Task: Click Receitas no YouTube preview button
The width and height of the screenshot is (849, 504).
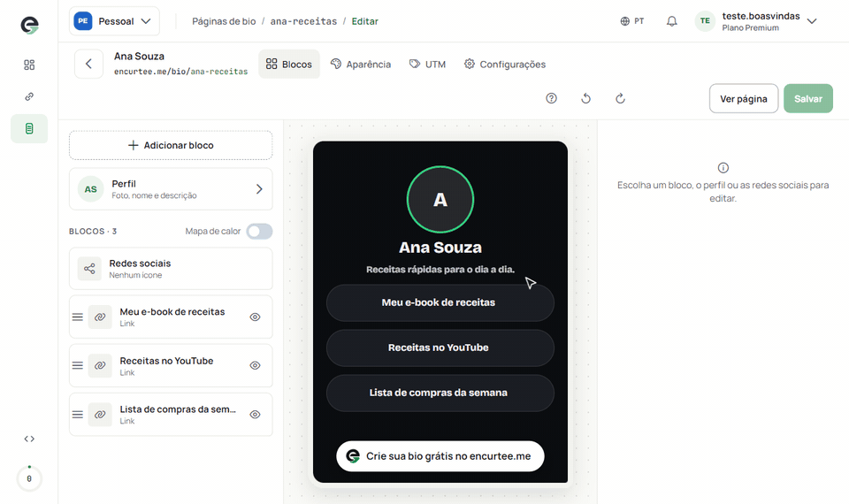Action: (440, 347)
